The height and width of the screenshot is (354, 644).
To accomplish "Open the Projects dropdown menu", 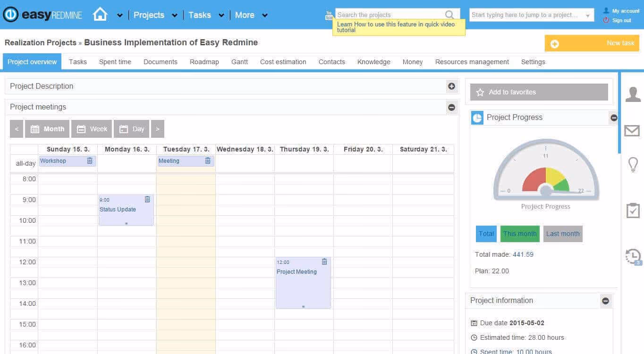I will pyautogui.click(x=150, y=15).
